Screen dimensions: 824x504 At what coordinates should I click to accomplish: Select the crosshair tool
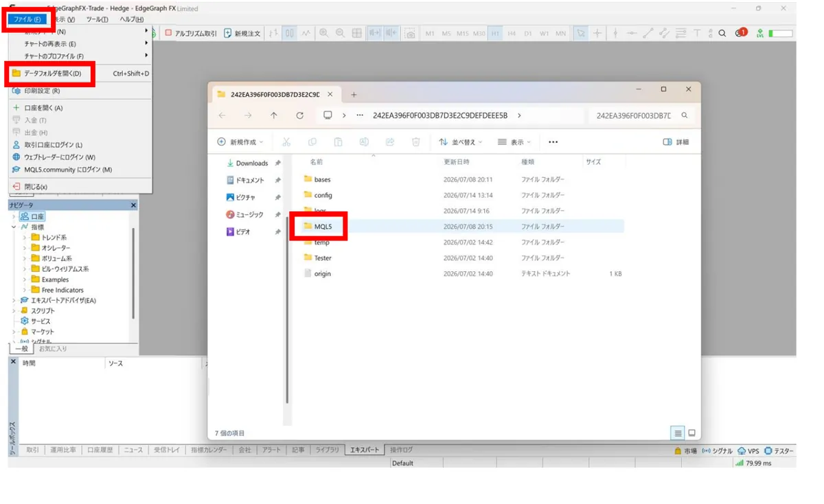(x=597, y=33)
